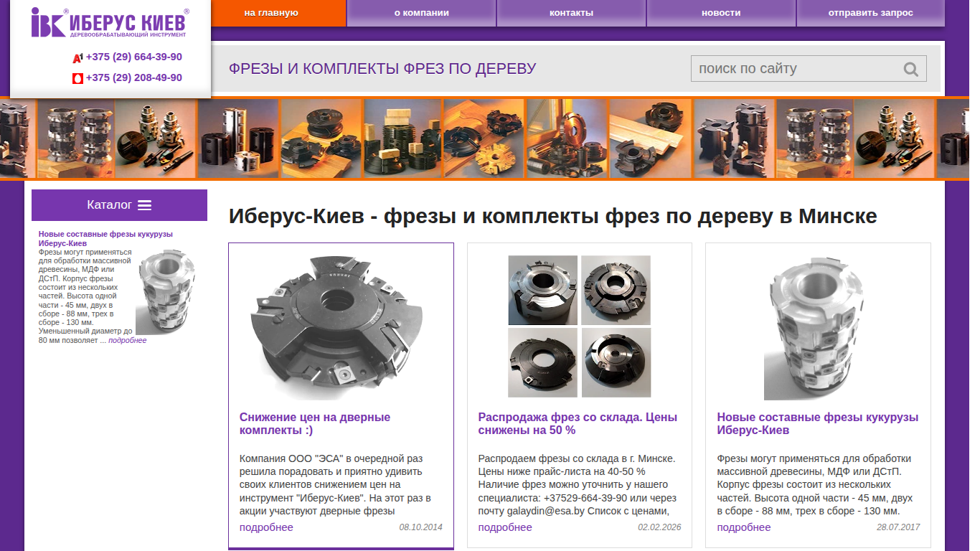The image size is (980, 551).
Task: Open the Каталог hamburger menu icon
Action: pyautogui.click(x=145, y=205)
